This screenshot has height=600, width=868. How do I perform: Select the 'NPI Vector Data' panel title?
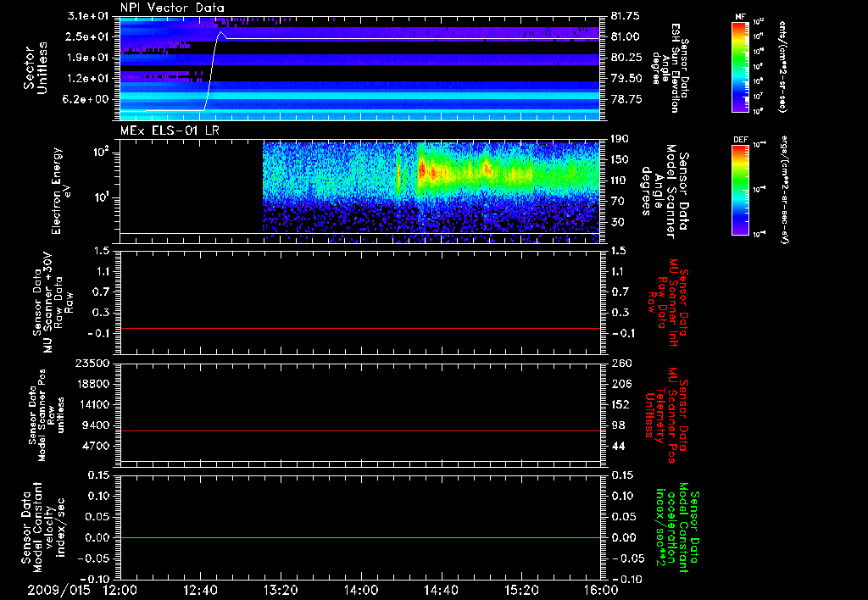tap(172, 8)
